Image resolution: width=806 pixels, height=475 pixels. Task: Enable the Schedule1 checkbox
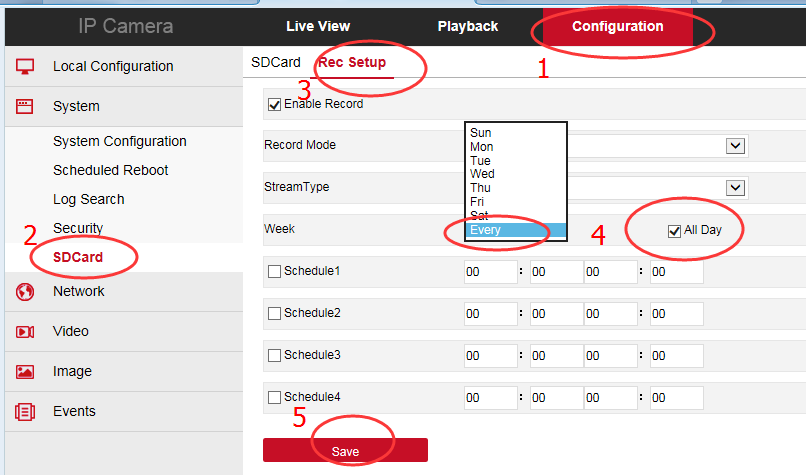(274, 271)
